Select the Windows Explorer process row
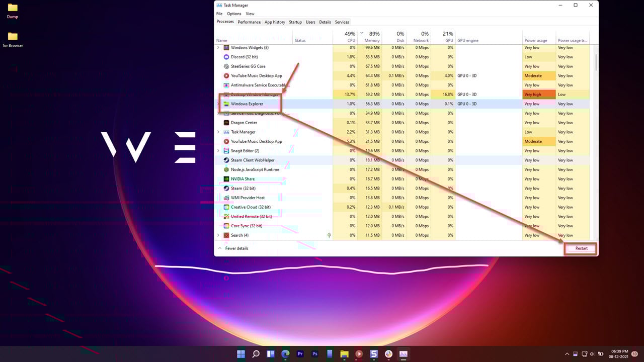The width and height of the screenshot is (644, 362). (x=402, y=104)
